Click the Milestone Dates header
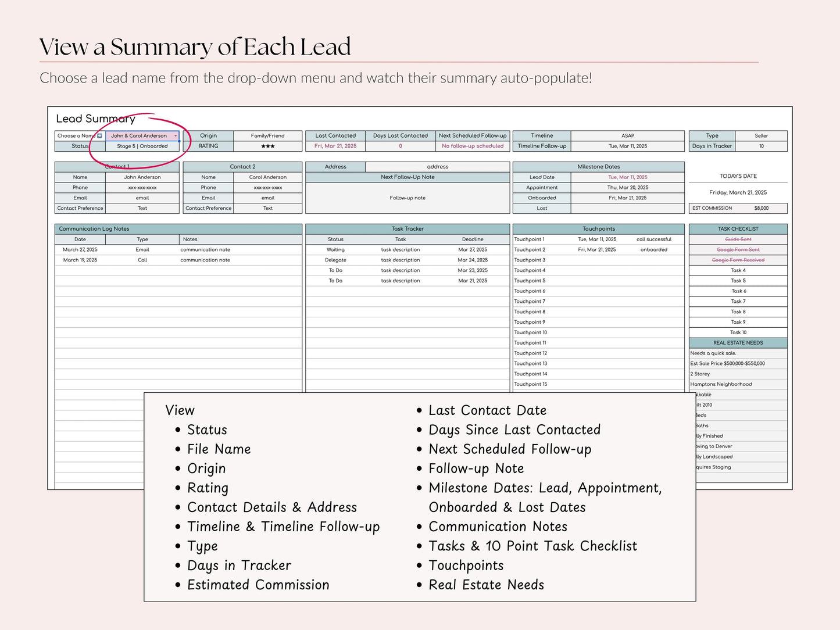The height and width of the screenshot is (630, 840). (x=599, y=167)
